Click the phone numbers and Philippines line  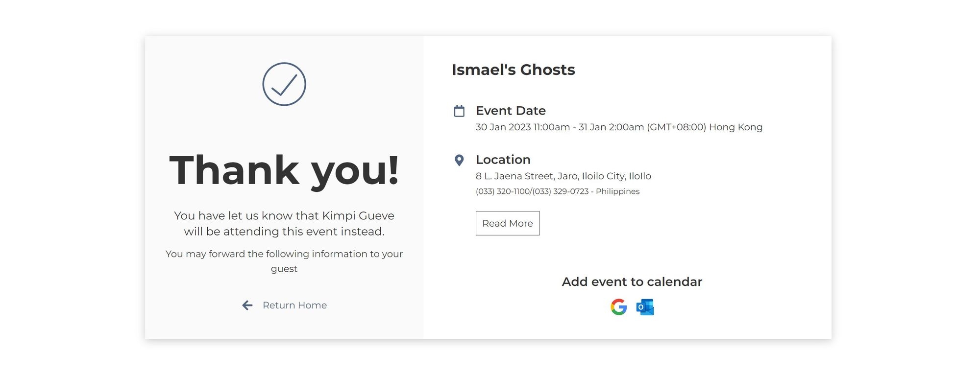coord(558,191)
